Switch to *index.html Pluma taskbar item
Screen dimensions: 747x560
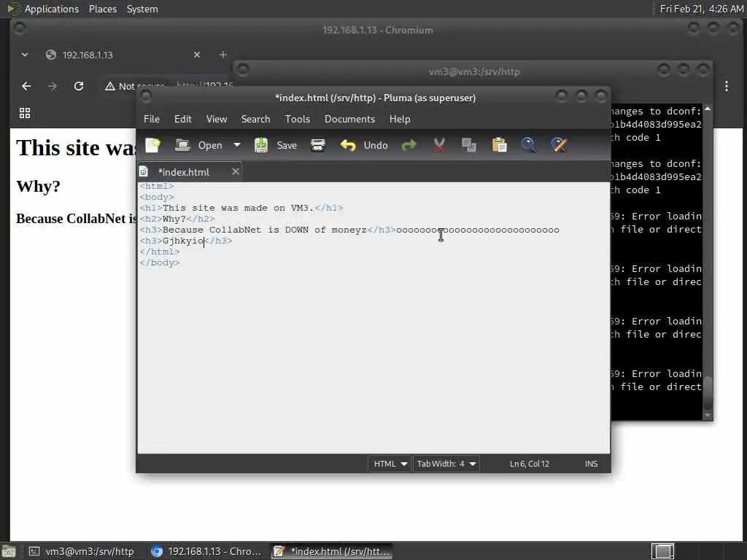[x=333, y=551]
